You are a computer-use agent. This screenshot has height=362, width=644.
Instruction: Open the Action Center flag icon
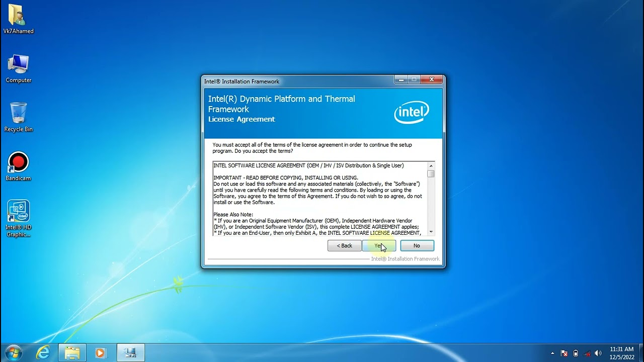(564, 353)
